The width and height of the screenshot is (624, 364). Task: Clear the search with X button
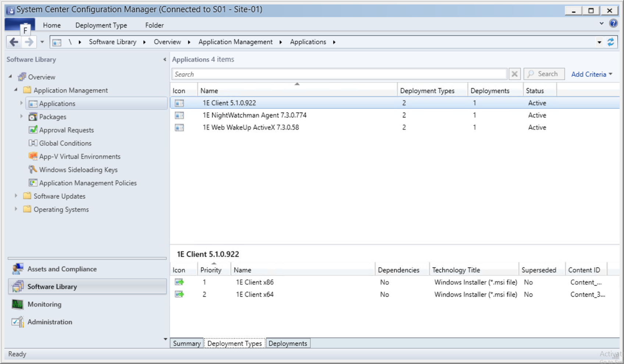(x=514, y=74)
